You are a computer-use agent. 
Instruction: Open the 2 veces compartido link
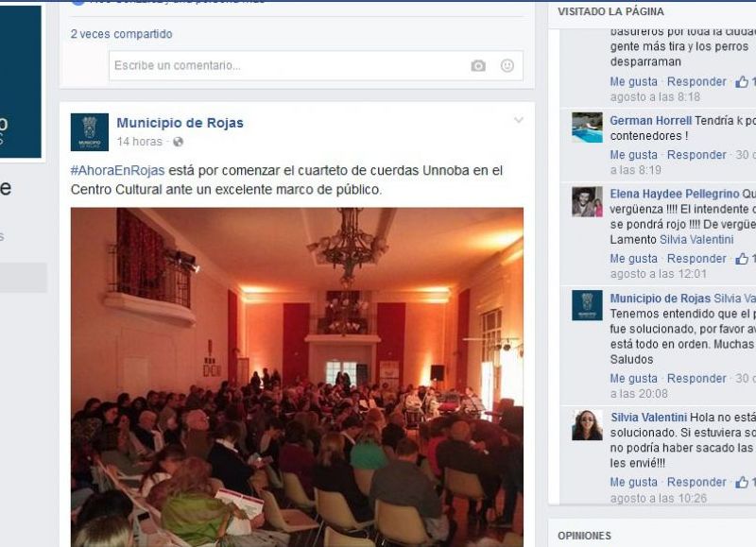(x=122, y=34)
